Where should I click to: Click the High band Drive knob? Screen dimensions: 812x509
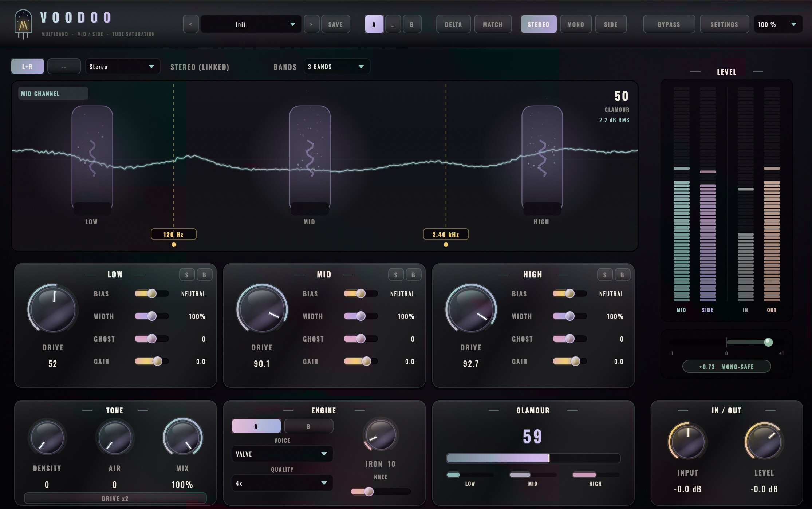471,308
